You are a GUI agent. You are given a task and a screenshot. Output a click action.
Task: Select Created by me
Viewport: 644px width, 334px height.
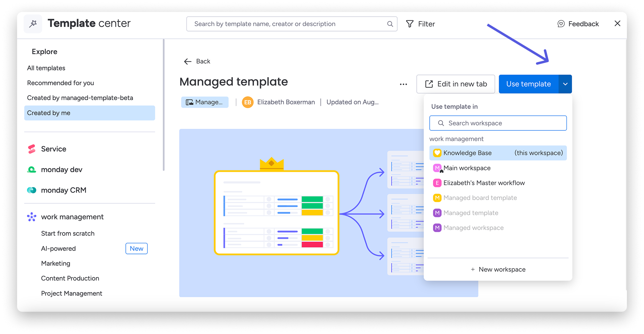click(90, 113)
